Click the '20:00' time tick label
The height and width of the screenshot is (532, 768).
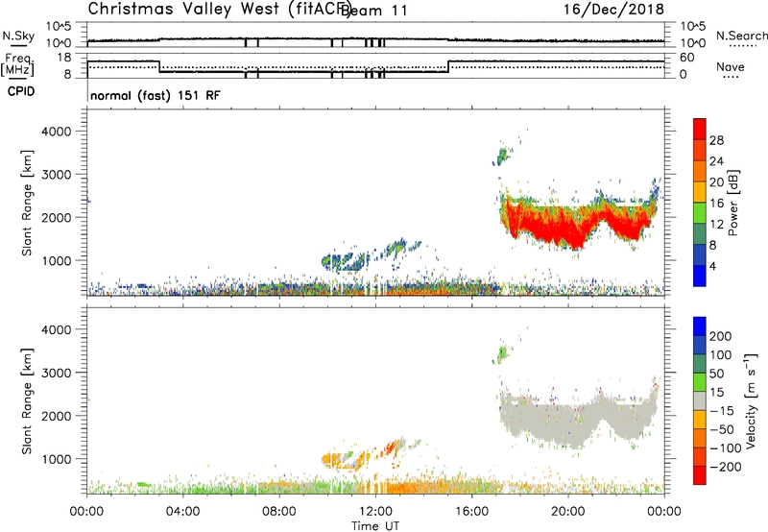click(x=568, y=512)
